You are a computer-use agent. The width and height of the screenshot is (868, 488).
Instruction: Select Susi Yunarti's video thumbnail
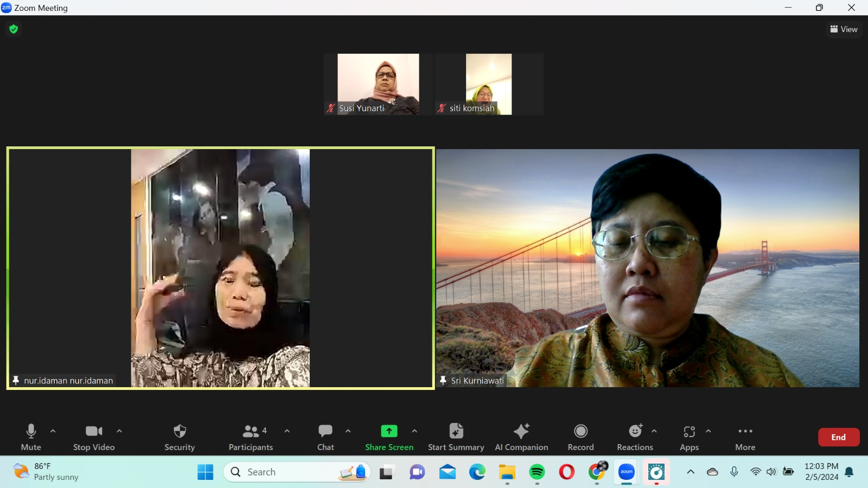coord(378,84)
